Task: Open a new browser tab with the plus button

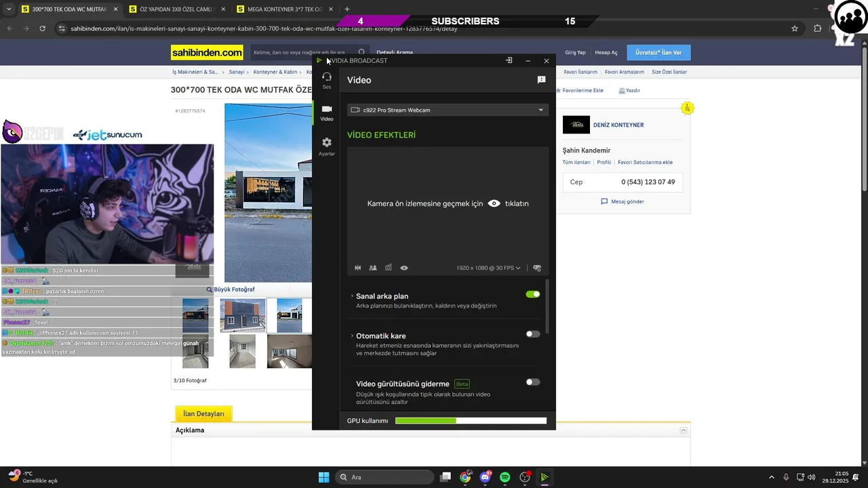Action: (347, 9)
